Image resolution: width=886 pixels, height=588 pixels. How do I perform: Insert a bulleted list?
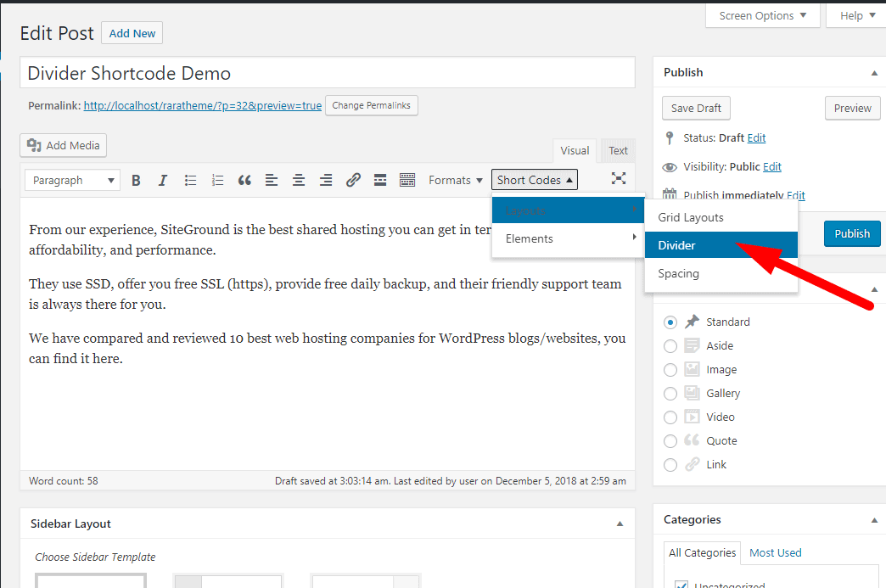(191, 180)
